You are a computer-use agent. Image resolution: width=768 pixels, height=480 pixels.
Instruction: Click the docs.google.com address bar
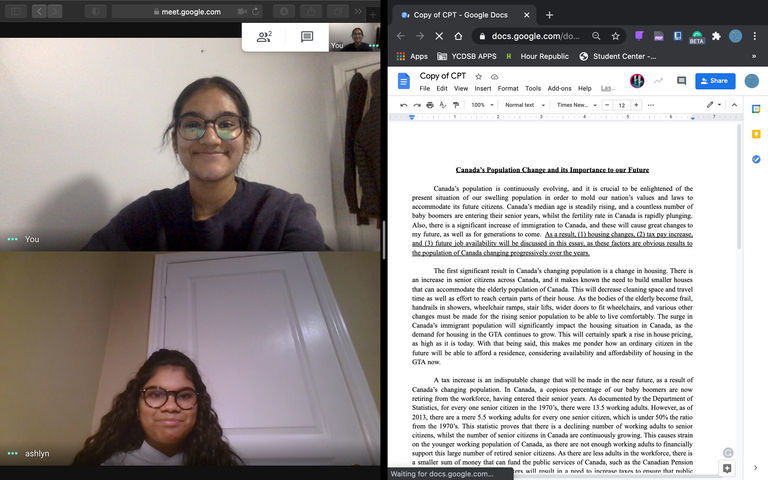pyautogui.click(x=535, y=36)
